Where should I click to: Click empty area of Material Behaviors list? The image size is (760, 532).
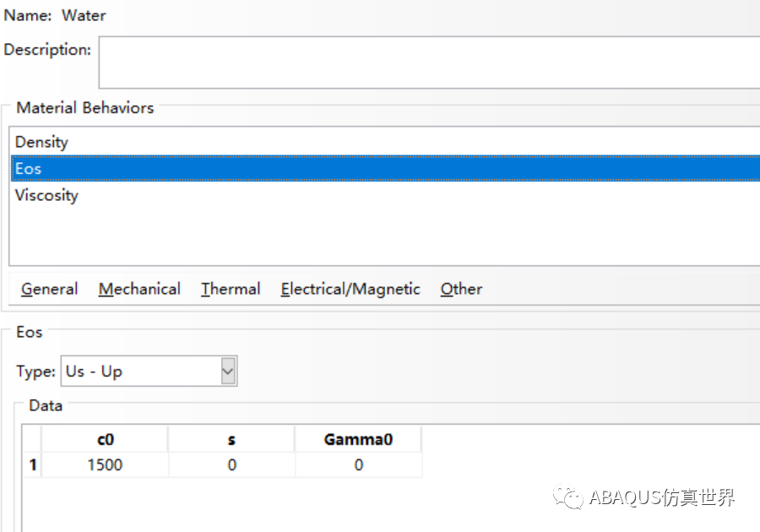pyautogui.click(x=385, y=237)
